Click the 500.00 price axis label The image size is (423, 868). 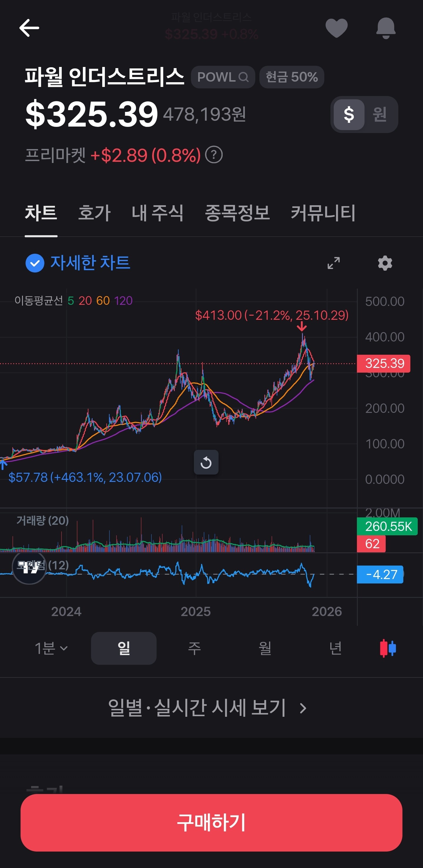coord(385,302)
